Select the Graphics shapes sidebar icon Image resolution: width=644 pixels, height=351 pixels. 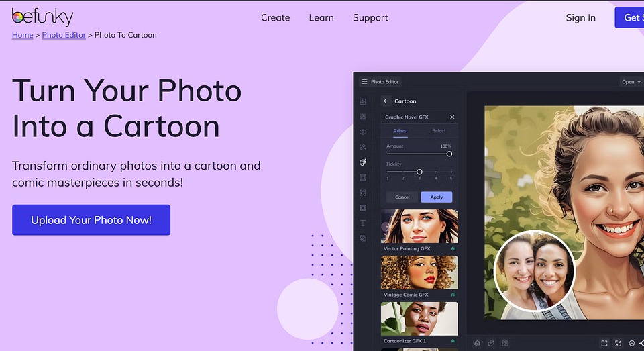point(363,193)
